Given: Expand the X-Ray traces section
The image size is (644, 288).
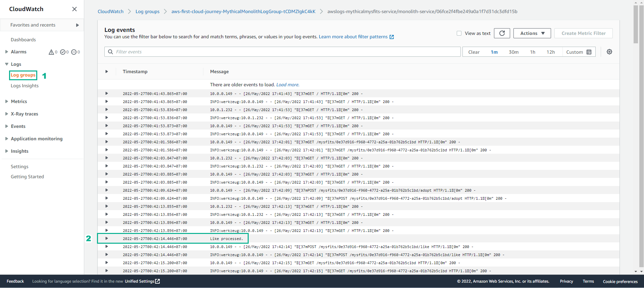Looking at the screenshot, I should [x=6, y=114].
